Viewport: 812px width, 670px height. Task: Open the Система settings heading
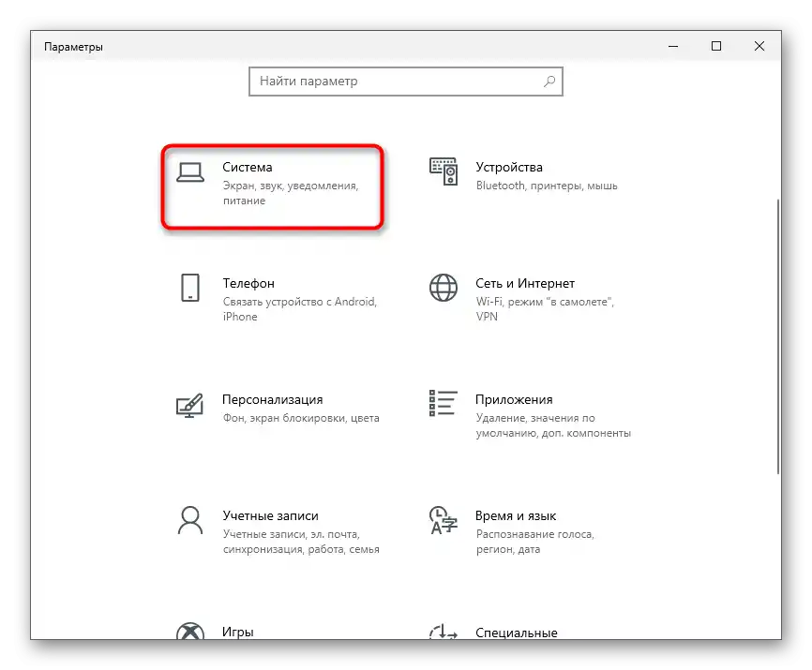(248, 167)
